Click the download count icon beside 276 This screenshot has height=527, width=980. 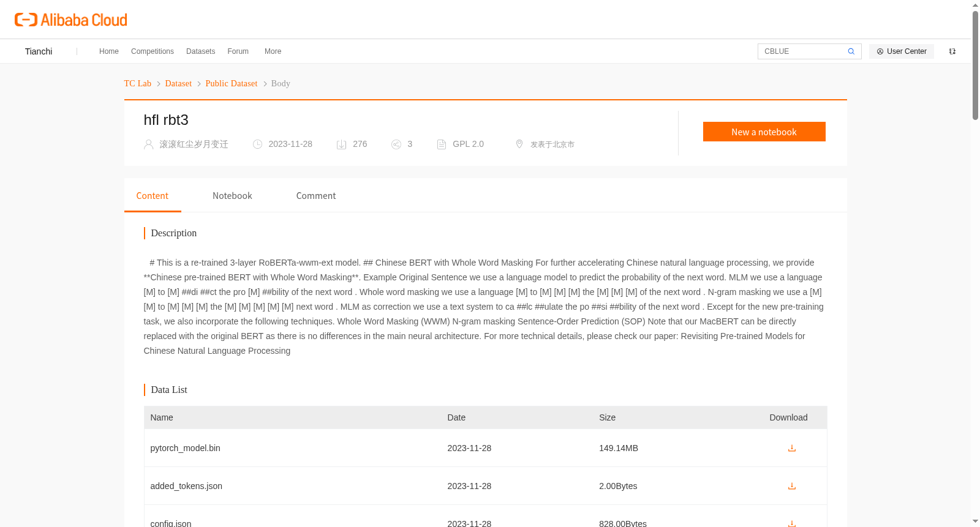point(342,144)
